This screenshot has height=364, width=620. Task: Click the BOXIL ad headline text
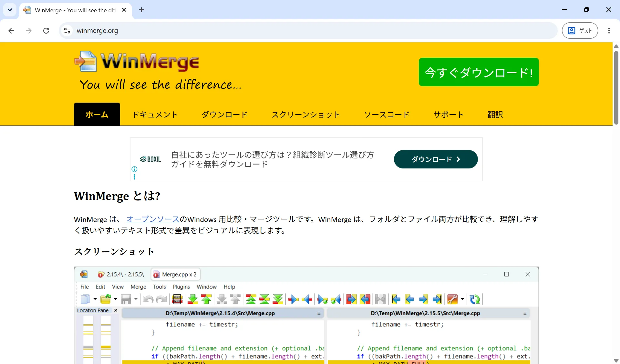(x=272, y=159)
